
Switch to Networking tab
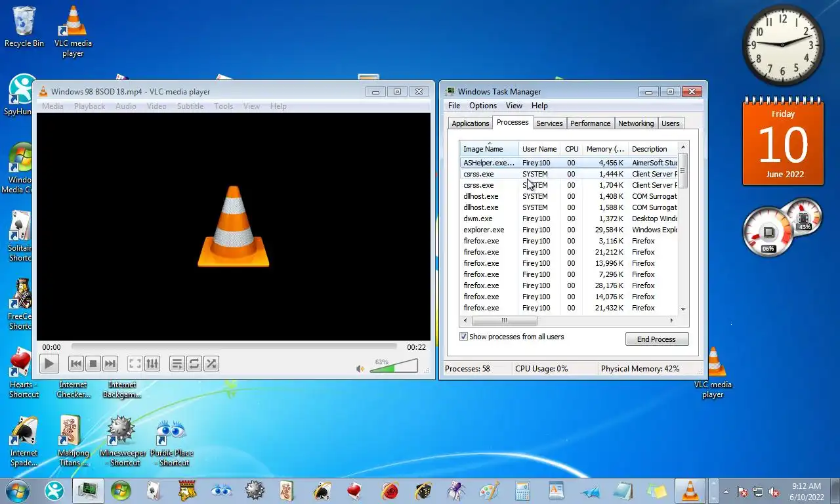coord(636,123)
